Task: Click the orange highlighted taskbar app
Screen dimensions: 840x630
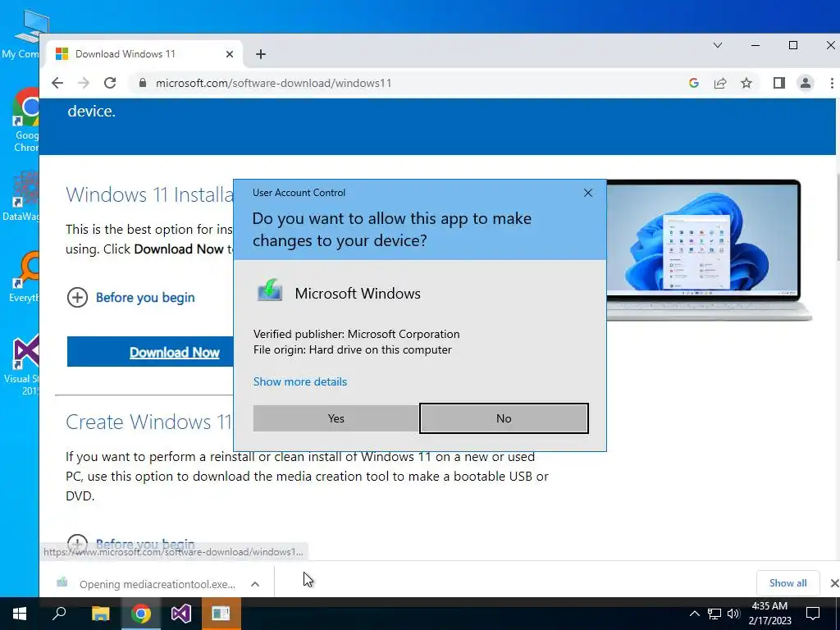Action: coord(221,614)
